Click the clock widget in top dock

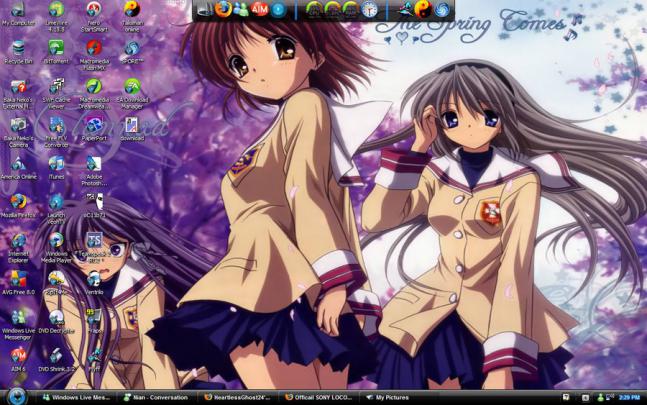pyautogui.click(x=369, y=9)
